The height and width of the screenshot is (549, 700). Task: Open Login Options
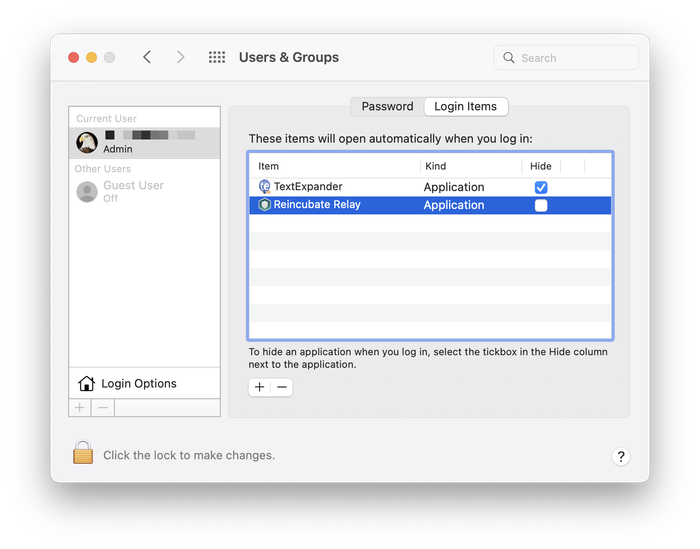(144, 383)
